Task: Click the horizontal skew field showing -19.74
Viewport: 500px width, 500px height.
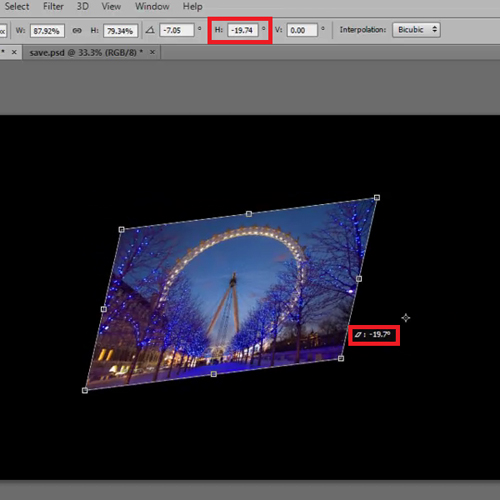Action: [243, 30]
